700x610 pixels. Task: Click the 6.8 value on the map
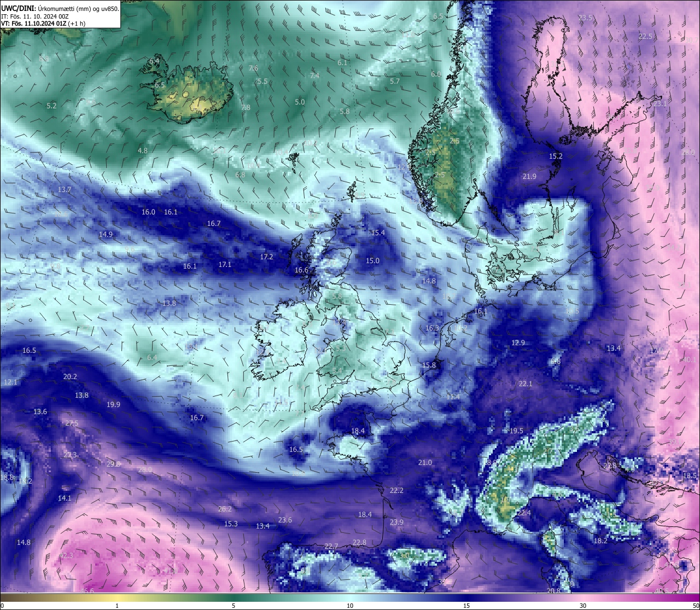click(240, 175)
